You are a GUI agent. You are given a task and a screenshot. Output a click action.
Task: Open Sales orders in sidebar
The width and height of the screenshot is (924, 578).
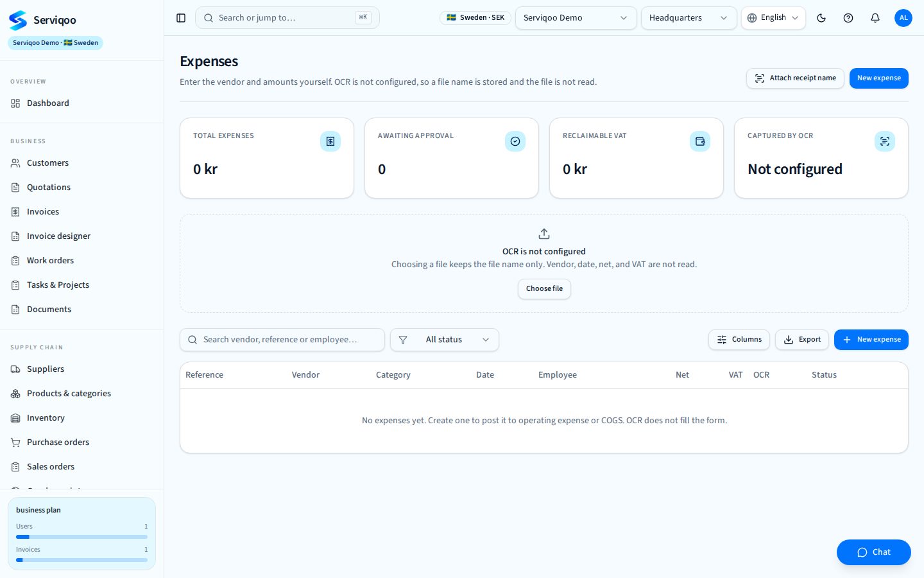click(81, 467)
